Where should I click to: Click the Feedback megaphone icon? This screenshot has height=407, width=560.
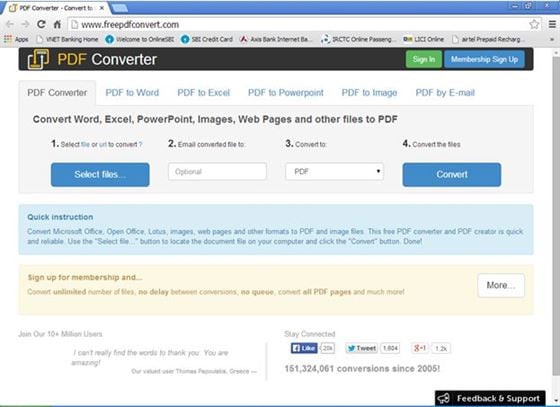[x=444, y=398]
